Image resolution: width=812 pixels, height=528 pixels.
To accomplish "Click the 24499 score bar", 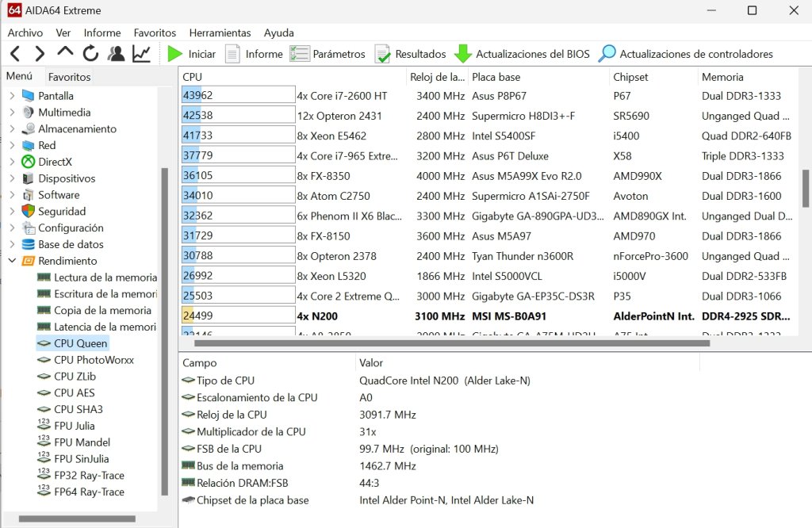I will pos(238,316).
